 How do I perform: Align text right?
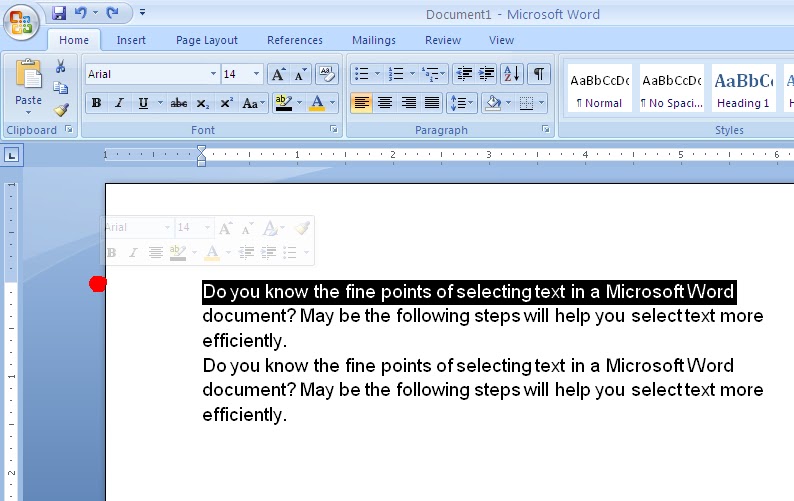408,103
